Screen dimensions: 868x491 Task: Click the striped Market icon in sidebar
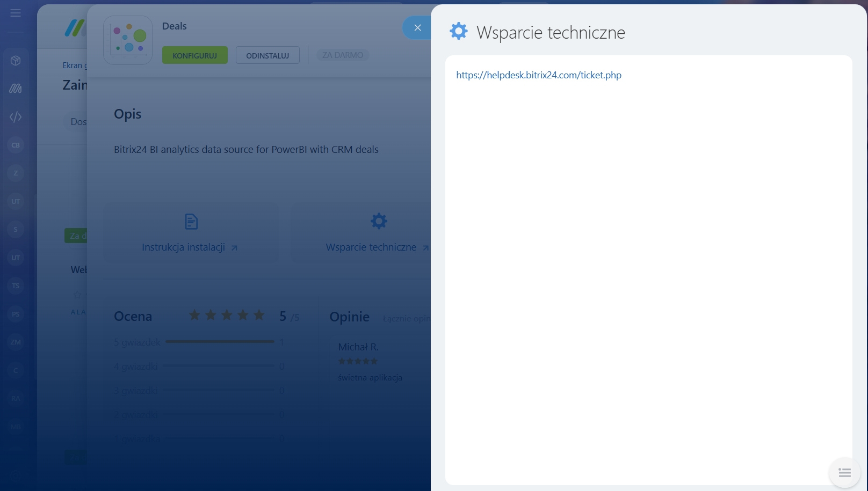[16, 89]
